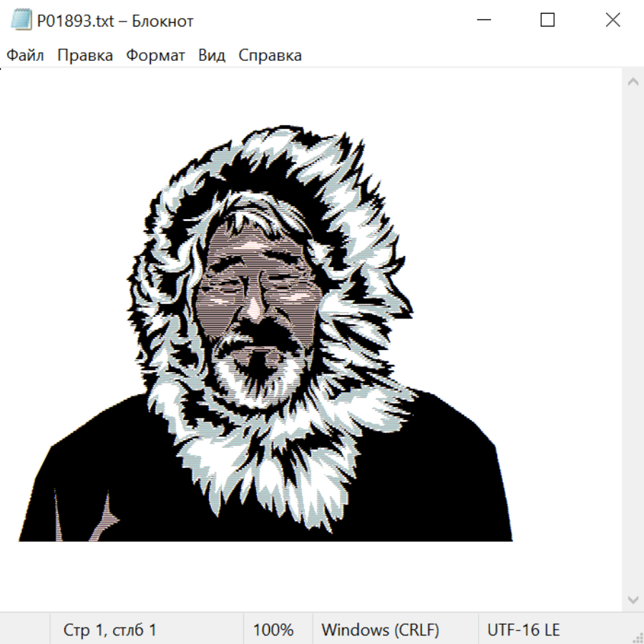Viewport: 644px width, 644px height.
Task: Maximize the Блокнот window
Action: coord(547,21)
